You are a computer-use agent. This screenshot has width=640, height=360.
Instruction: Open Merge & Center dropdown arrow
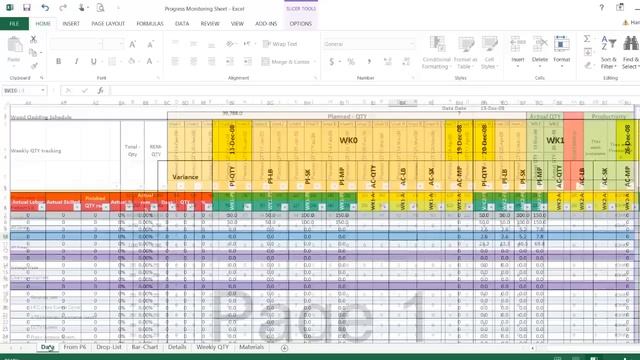tap(315, 62)
